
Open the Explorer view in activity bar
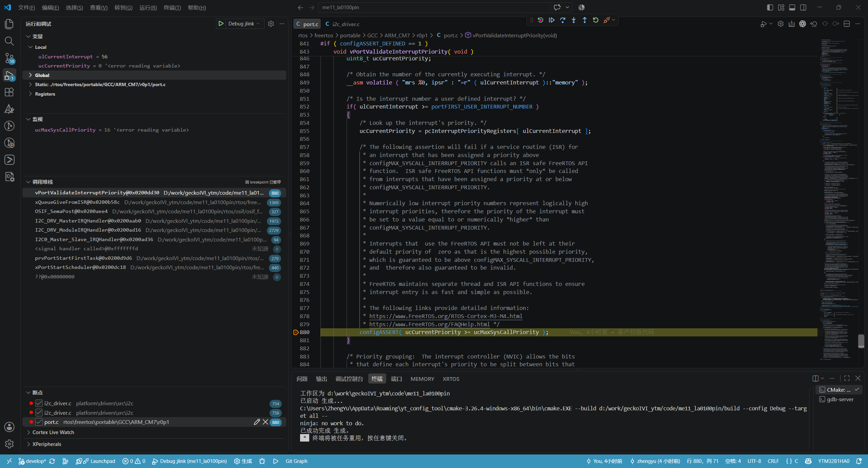(x=9, y=24)
